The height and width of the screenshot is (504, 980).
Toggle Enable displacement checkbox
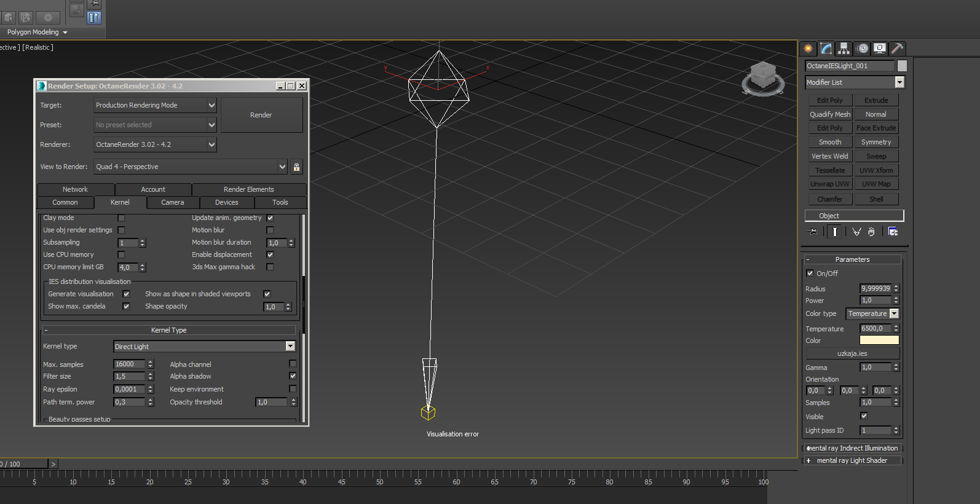click(270, 254)
